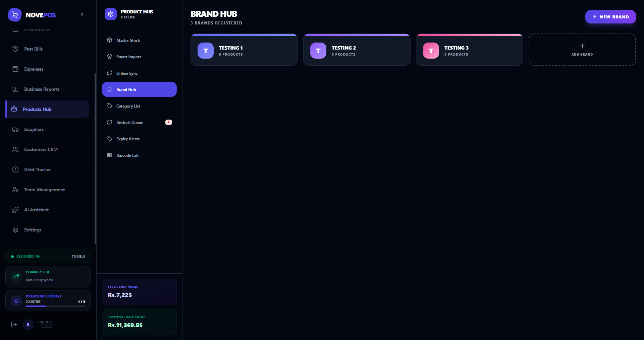This screenshot has height=340, width=644.
Task: Click the left sidebar scrollbar
Action: pyautogui.click(x=95, y=158)
